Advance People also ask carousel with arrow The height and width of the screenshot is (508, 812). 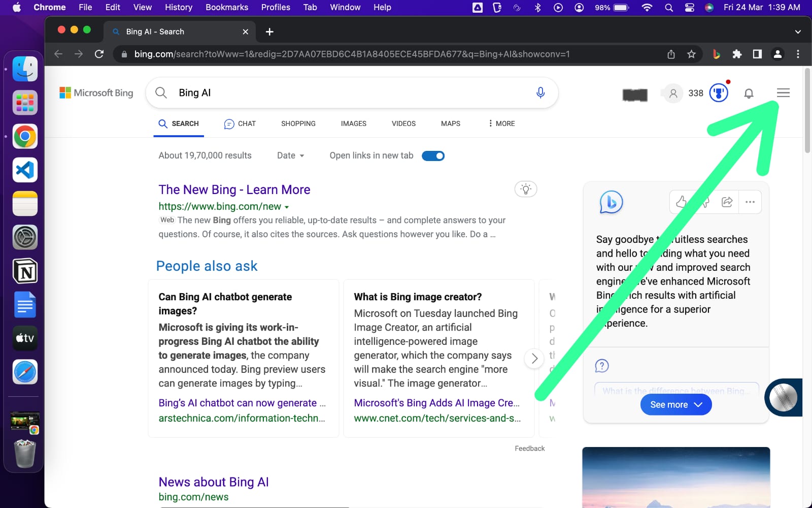pyautogui.click(x=534, y=359)
